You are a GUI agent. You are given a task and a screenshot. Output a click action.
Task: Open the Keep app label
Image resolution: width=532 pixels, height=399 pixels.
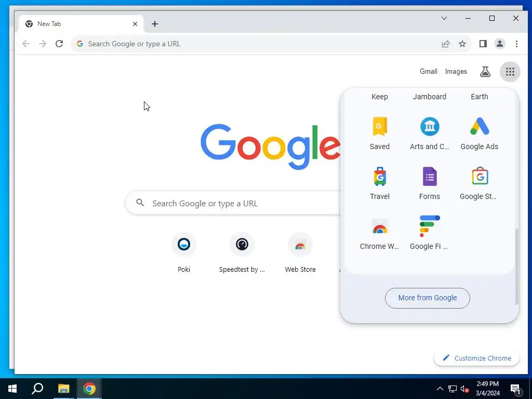(379, 97)
